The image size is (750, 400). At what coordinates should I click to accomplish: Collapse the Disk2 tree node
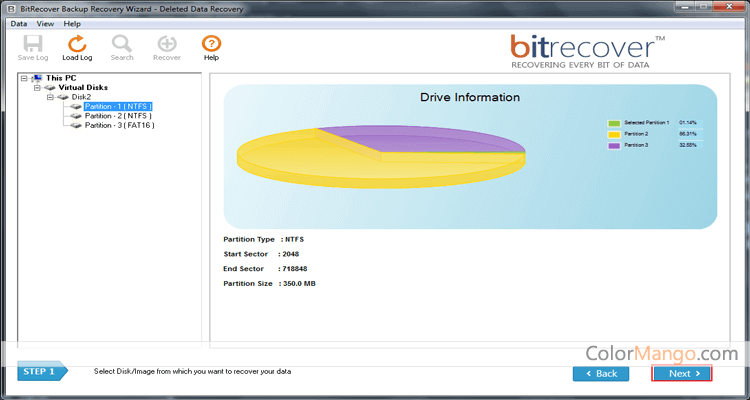[50, 97]
